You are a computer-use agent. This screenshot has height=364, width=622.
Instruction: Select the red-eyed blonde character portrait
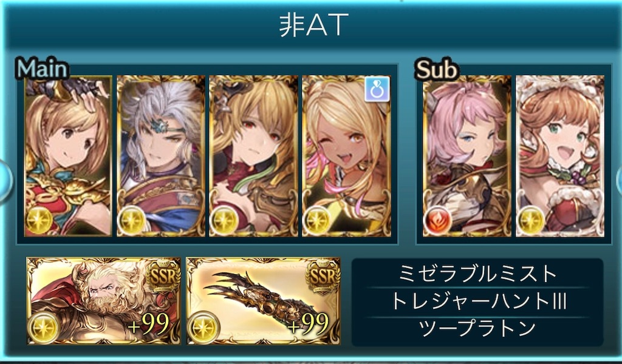[253, 156]
